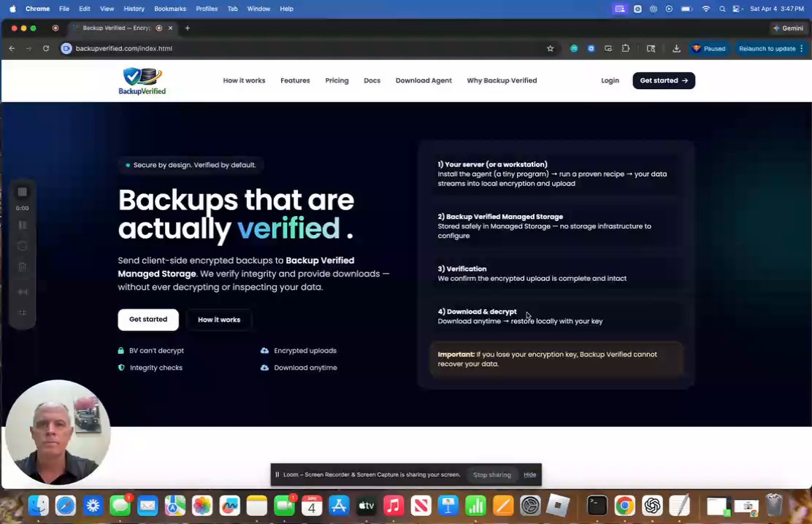This screenshot has width=812, height=524.
Task: Click the address bar URL field
Action: (x=305, y=48)
